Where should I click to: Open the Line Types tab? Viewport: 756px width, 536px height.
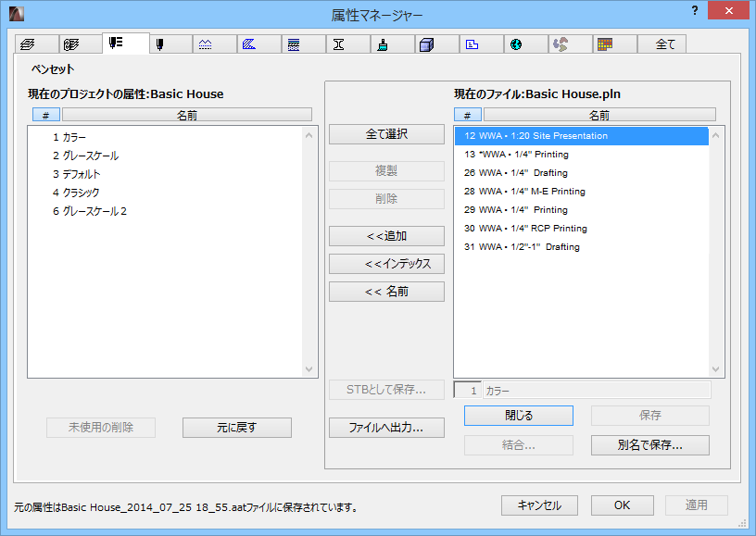[215, 44]
